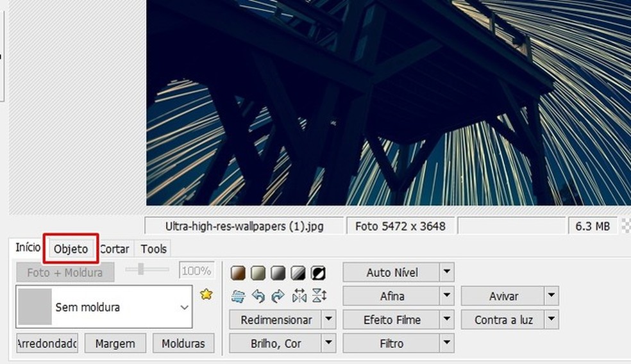Click the 6.3 MB file size field

(593, 226)
